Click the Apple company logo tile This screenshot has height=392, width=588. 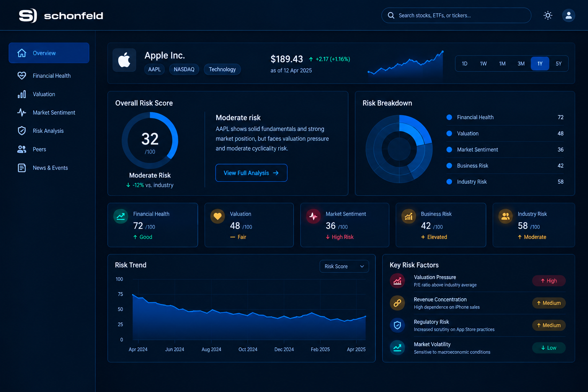point(124,60)
